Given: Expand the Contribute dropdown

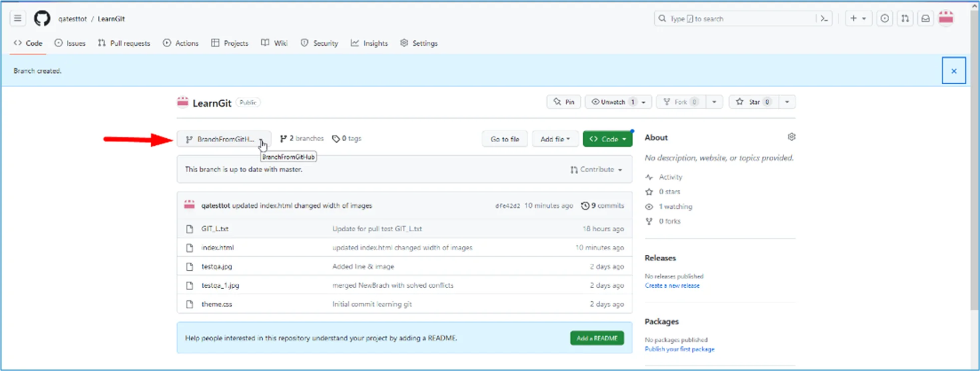Looking at the screenshot, I should click(597, 170).
